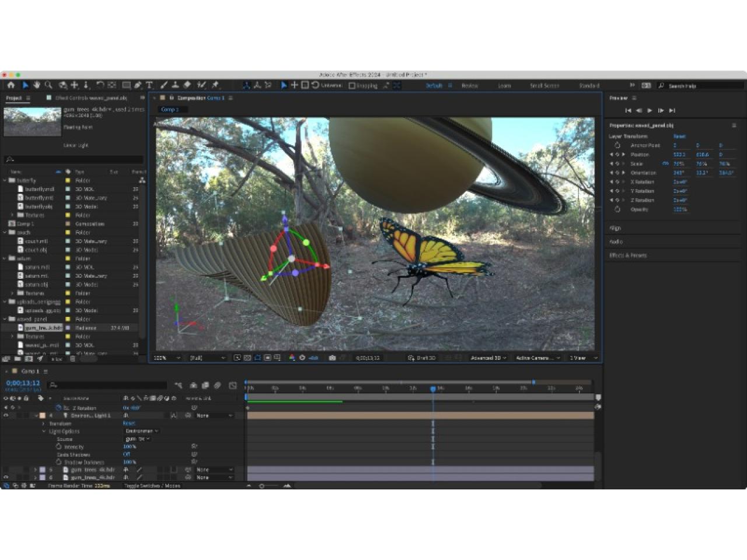
Task: Click timeline current time 0;00;13;12
Action: coord(23,383)
